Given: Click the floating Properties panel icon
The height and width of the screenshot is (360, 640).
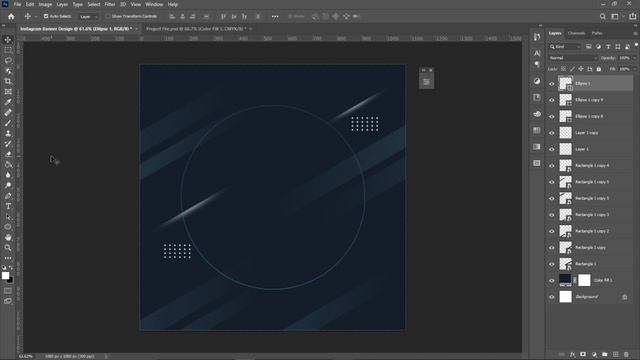Looking at the screenshot, I should pos(427,82).
